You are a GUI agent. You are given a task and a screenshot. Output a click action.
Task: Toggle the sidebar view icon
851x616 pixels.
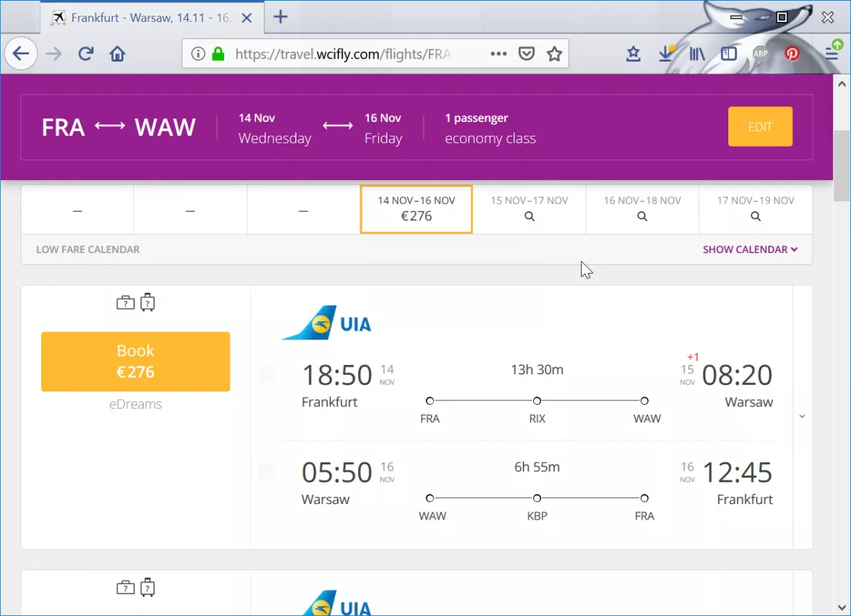(x=728, y=54)
